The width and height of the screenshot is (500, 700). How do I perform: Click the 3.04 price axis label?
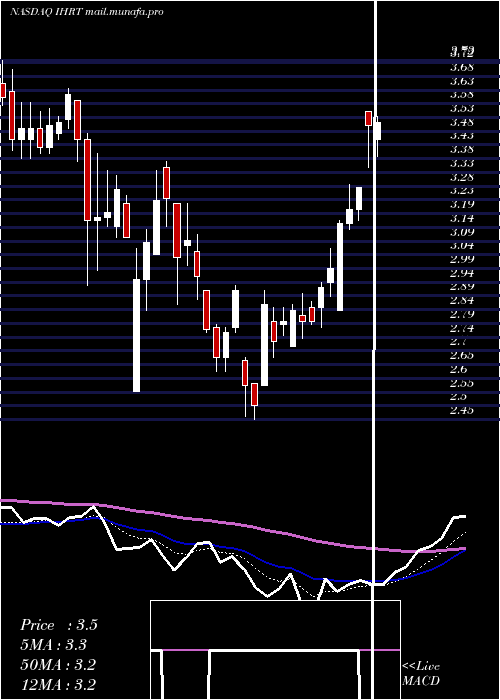(462, 246)
